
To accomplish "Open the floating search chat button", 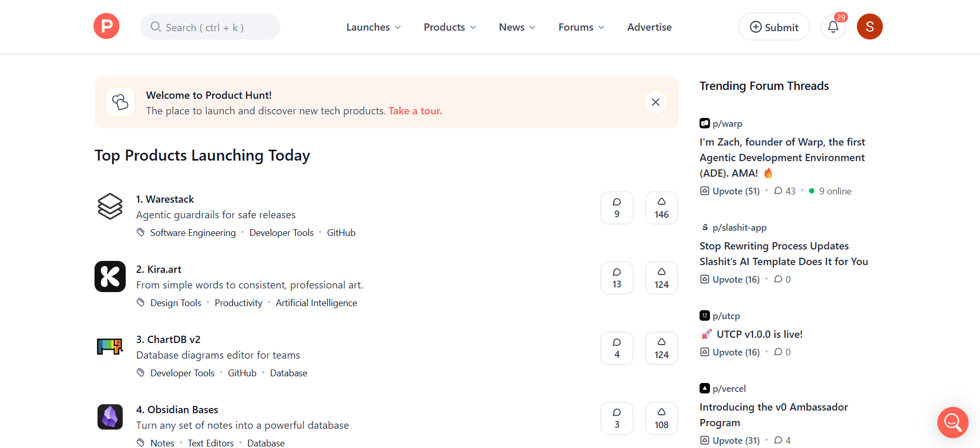I will click(x=952, y=423).
